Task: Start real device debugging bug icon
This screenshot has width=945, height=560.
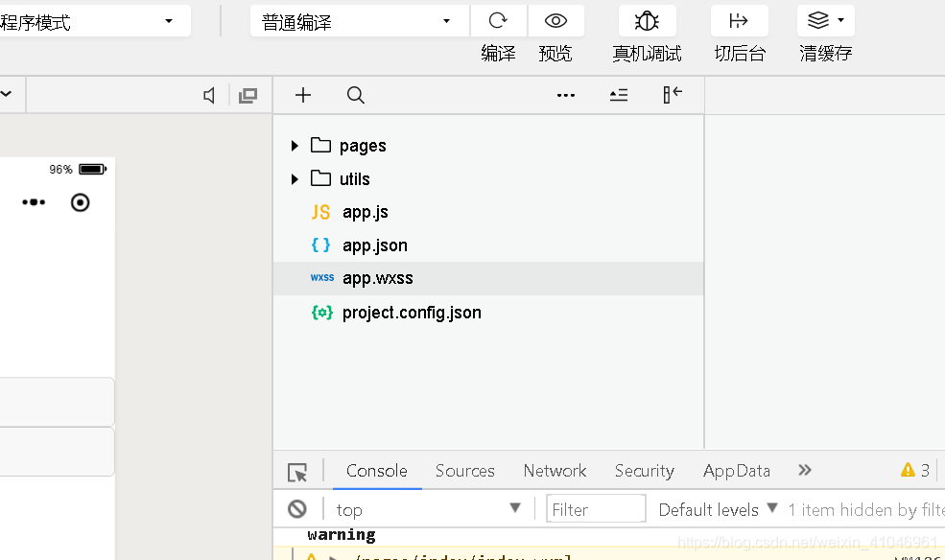Action: (x=648, y=21)
